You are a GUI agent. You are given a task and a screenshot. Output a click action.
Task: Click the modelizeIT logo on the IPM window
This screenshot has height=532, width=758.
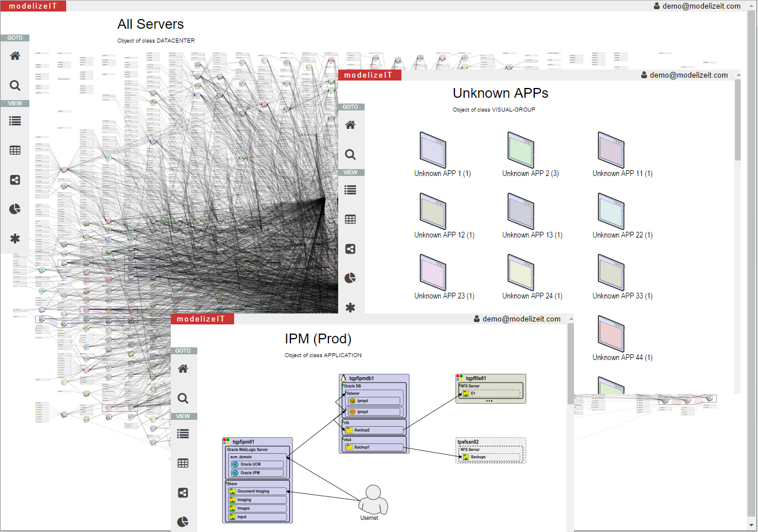pyautogui.click(x=202, y=318)
